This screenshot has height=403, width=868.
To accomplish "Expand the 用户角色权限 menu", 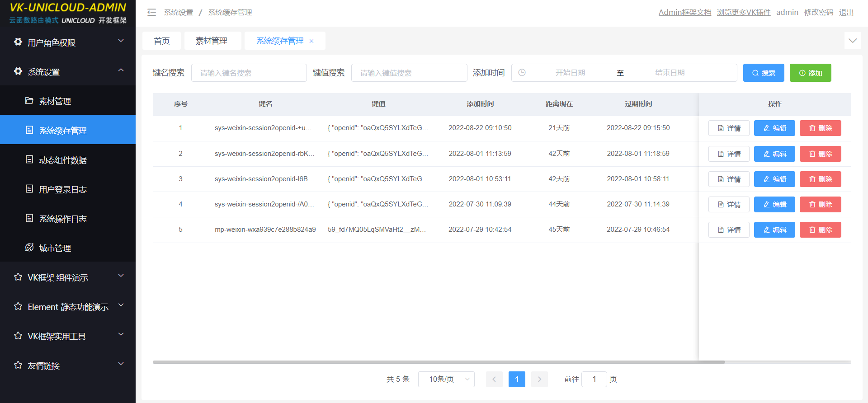I will 68,42.
